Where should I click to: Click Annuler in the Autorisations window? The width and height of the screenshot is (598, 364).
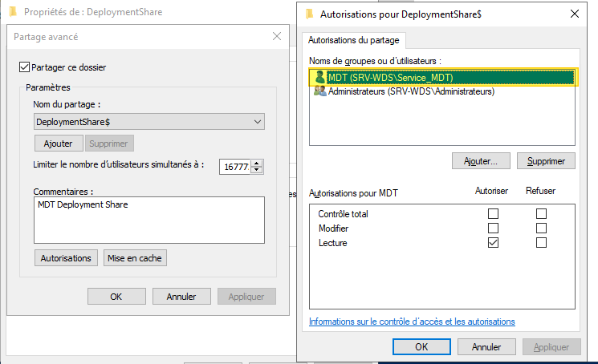coord(486,347)
